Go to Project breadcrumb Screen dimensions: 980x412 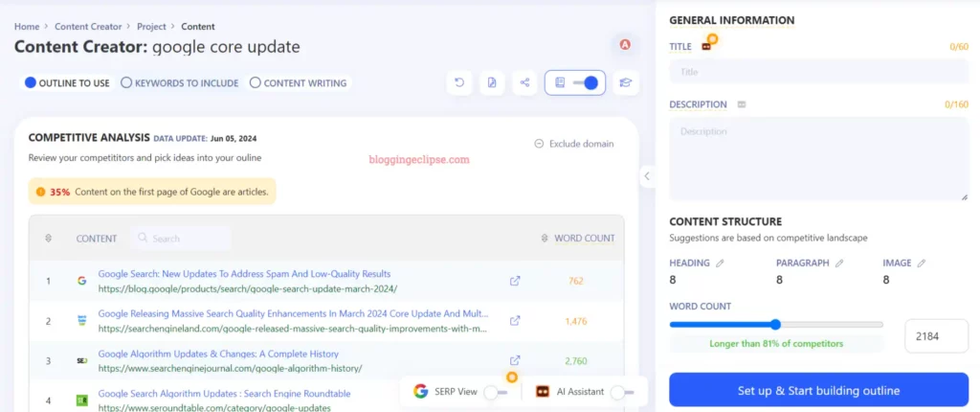pyautogui.click(x=152, y=26)
